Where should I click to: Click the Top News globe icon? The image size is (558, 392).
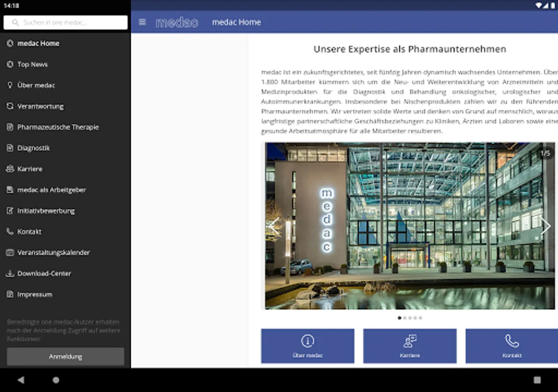(10, 64)
